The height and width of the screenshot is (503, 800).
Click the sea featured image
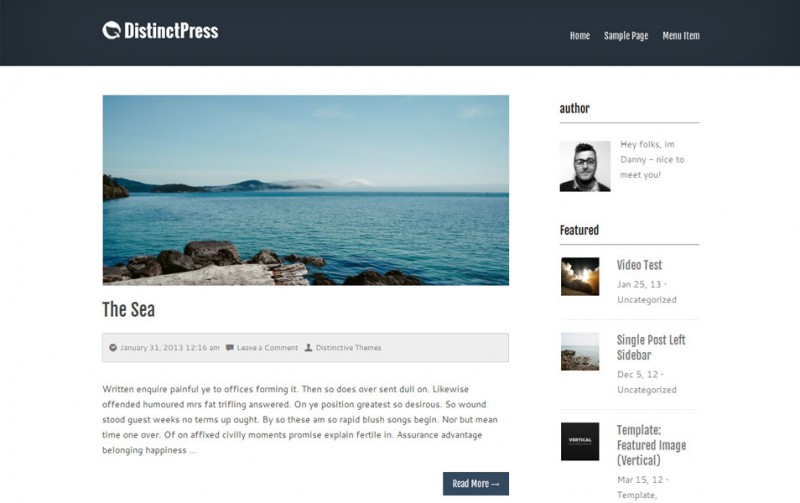point(306,190)
